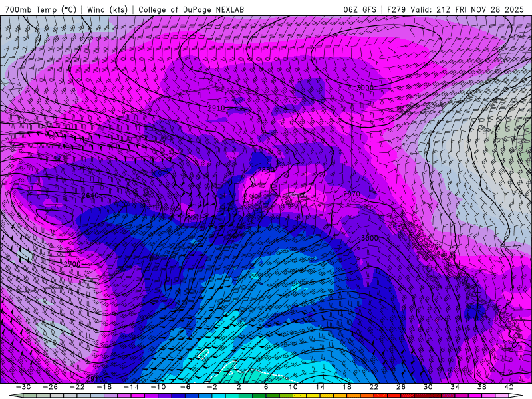The width and height of the screenshot is (532, 399).
Task: Click the -2 value on the temperature legend
Action: (212, 387)
